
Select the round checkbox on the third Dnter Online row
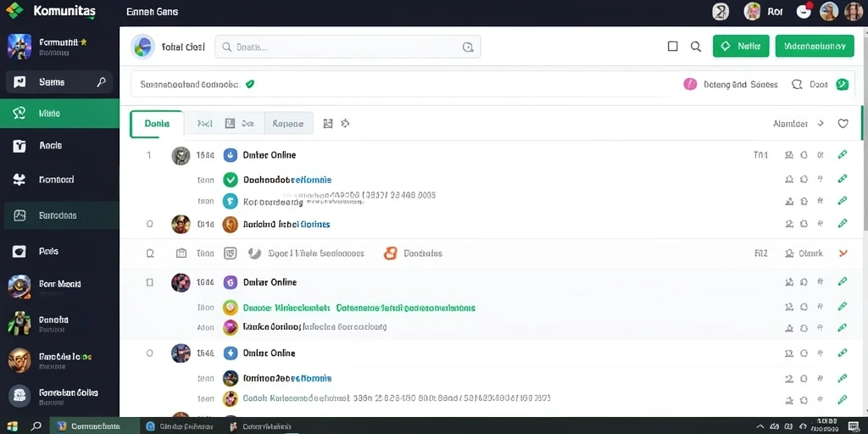point(149,353)
